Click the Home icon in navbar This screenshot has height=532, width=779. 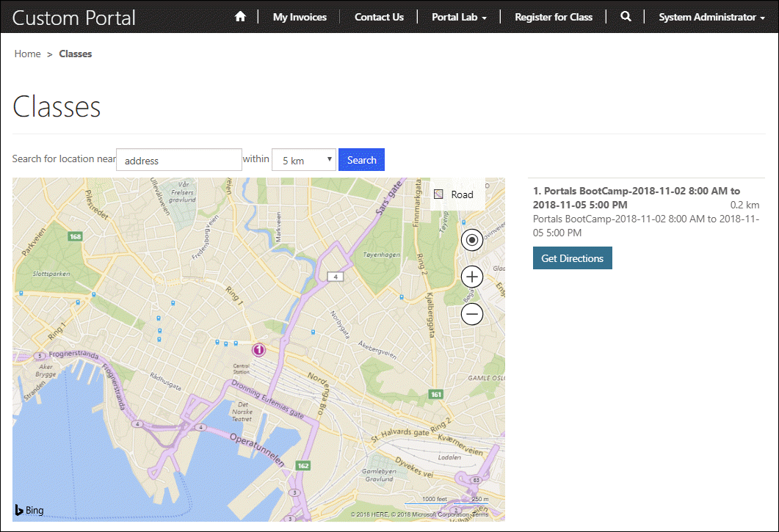click(x=240, y=17)
